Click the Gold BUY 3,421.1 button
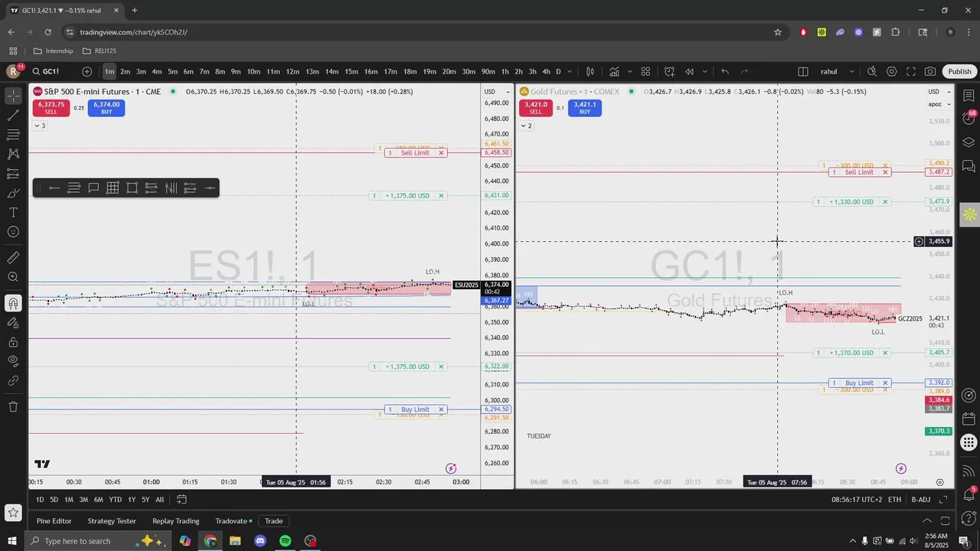 click(x=584, y=108)
